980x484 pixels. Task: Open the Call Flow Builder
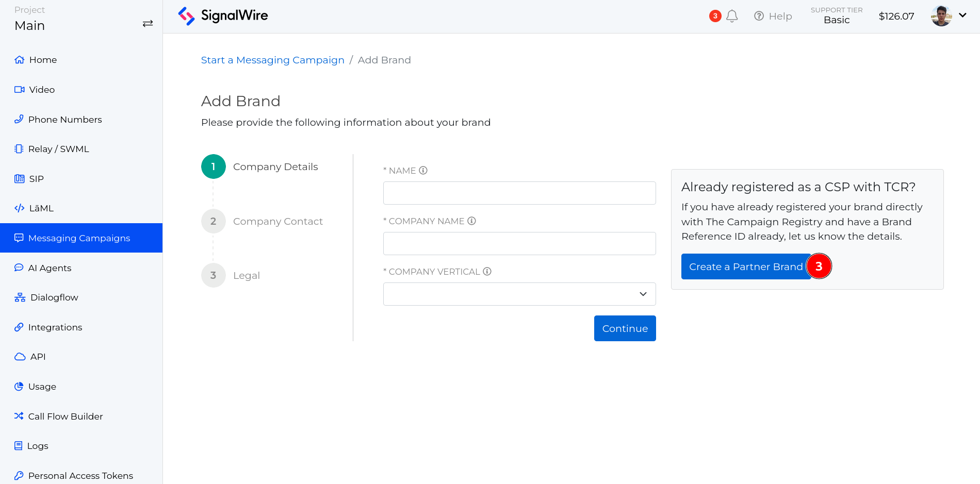click(66, 416)
